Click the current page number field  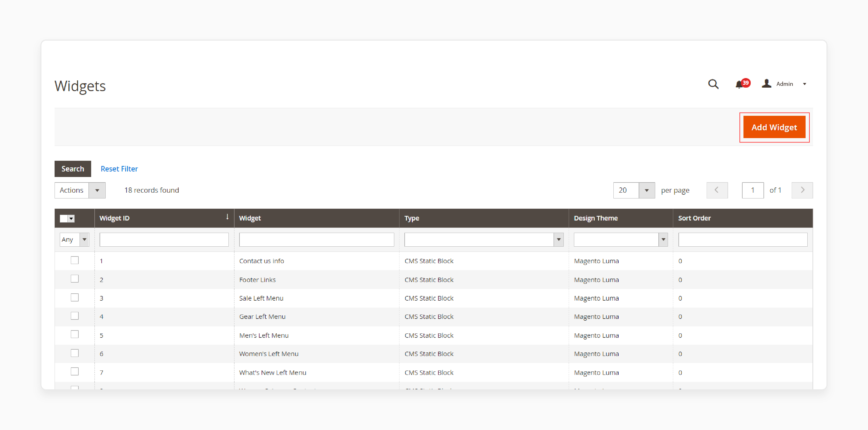click(x=753, y=190)
